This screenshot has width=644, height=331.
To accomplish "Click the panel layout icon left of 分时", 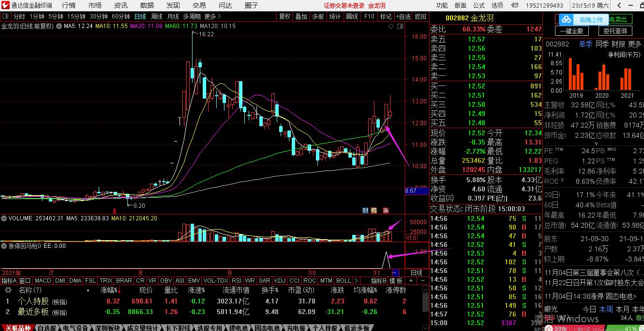I will (6, 16).
